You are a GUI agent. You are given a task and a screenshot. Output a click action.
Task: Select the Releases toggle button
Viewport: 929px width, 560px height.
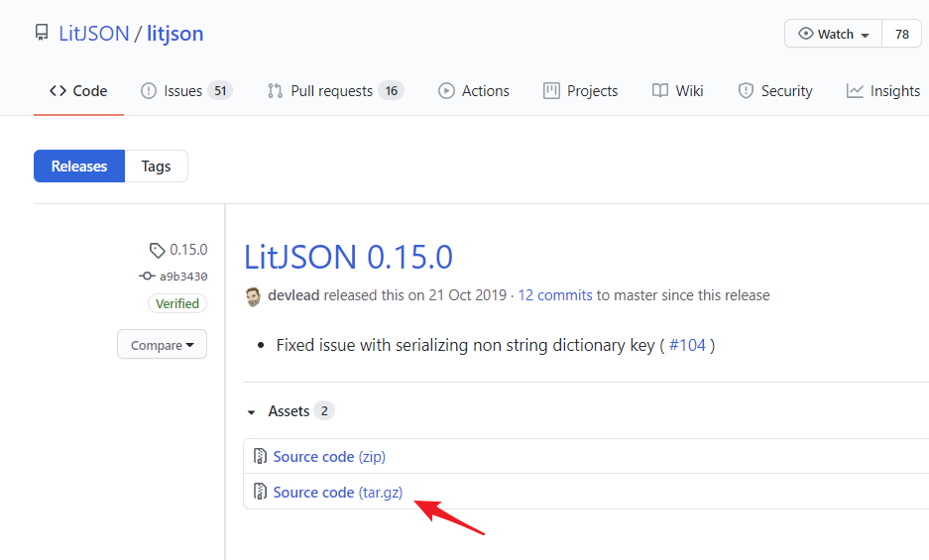(x=79, y=166)
